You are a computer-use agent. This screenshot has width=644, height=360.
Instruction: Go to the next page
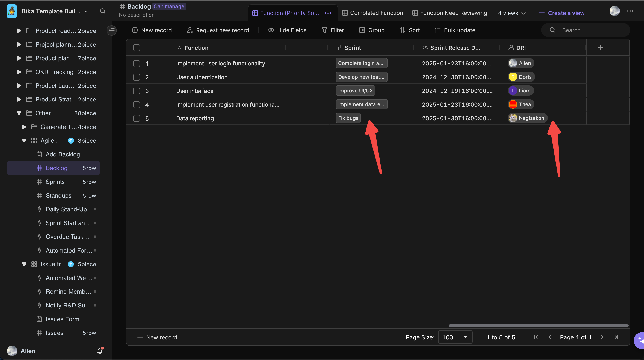(x=602, y=337)
